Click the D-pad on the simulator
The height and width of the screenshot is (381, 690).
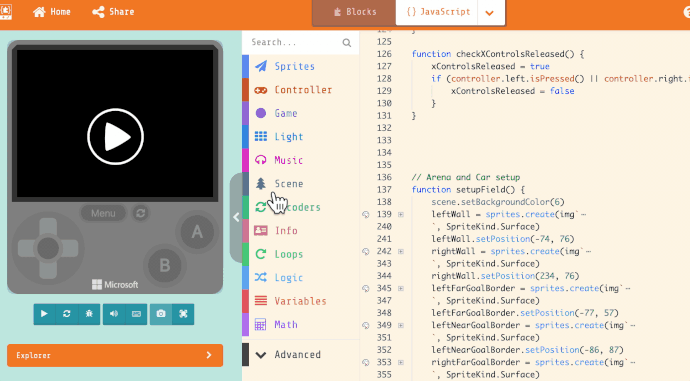coord(48,248)
